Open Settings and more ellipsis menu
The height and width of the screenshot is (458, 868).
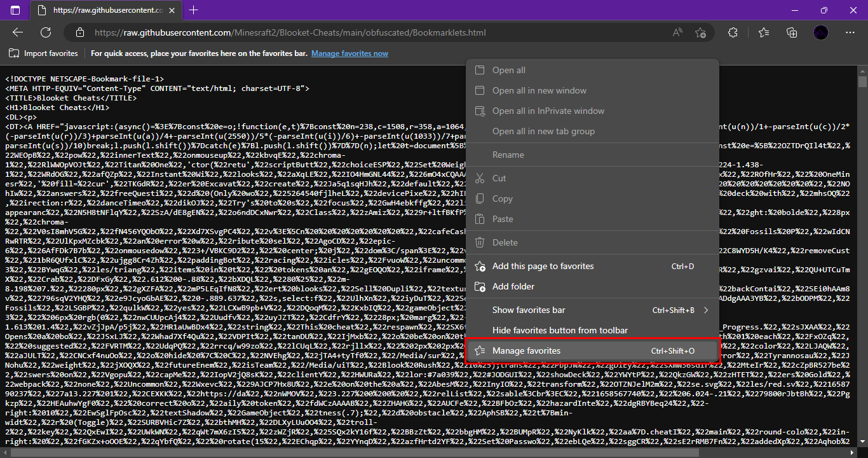(x=850, y=32)
